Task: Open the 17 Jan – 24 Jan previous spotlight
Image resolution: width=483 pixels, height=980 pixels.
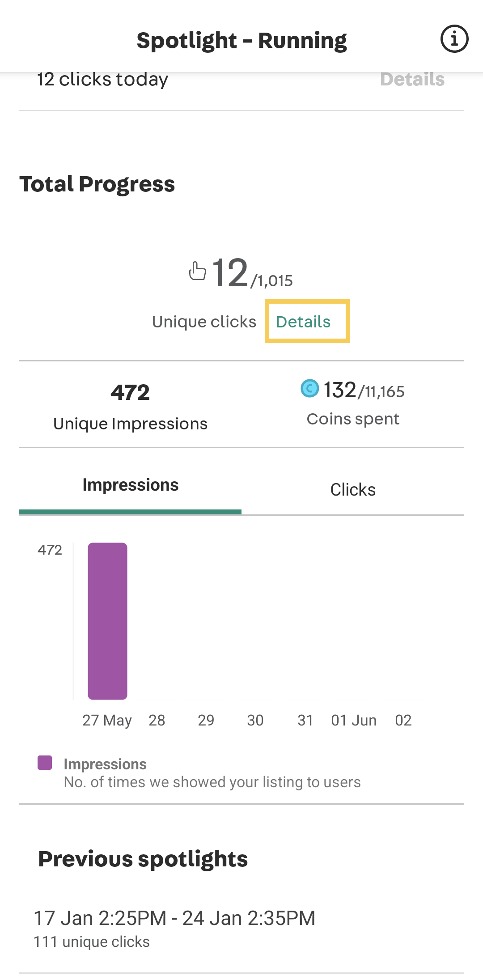Action: (241, 929)
